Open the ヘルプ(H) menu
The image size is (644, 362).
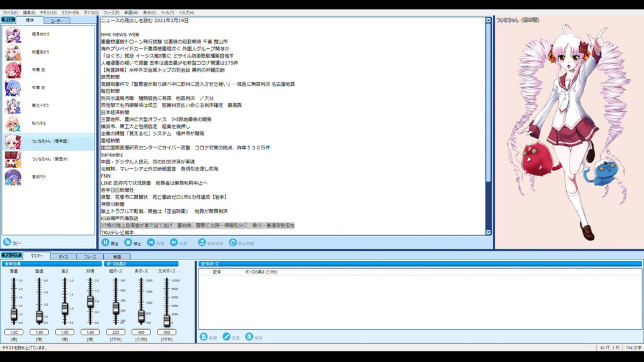[x=186, y=13]
